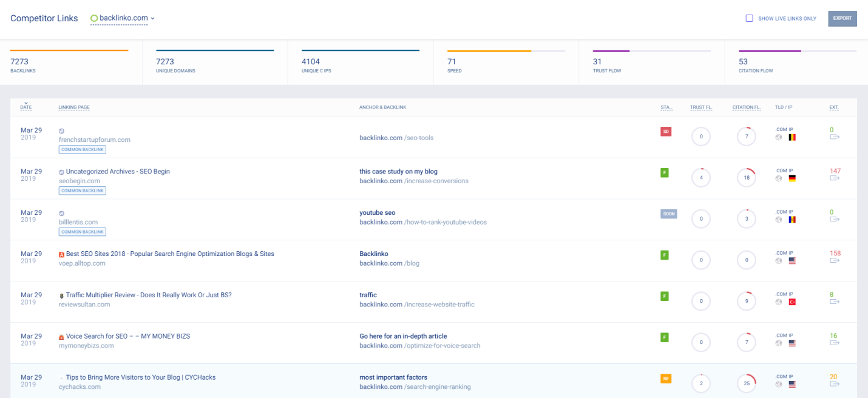Click Belgium flag icon in frenchstartupforum.com row
868x398 pixels.
point(792,137)
